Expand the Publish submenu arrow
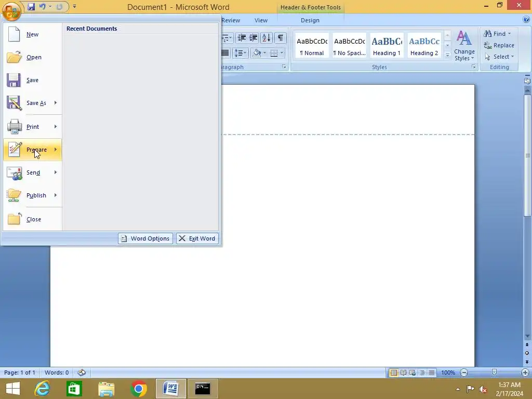The height and width of the screenshot is (399, 532). pos(56,195)
